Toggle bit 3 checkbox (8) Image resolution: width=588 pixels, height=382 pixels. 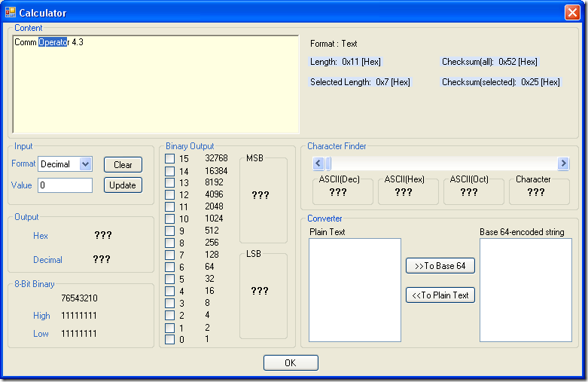point(170,303)
